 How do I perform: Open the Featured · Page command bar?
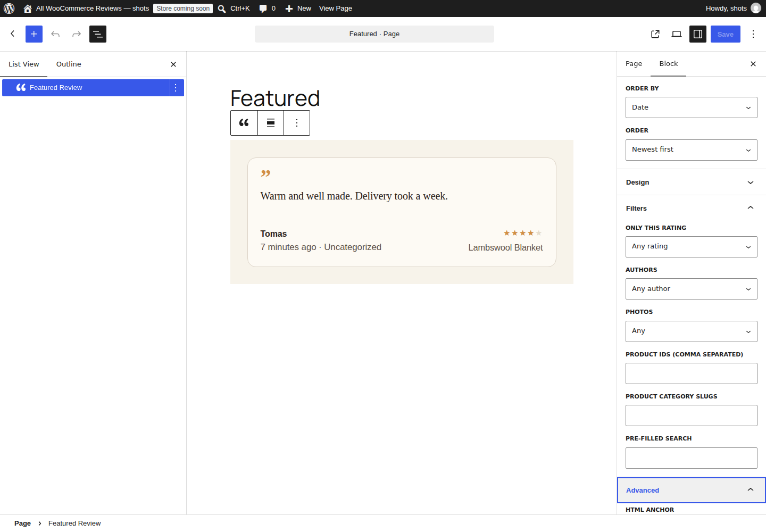(374, 34)
